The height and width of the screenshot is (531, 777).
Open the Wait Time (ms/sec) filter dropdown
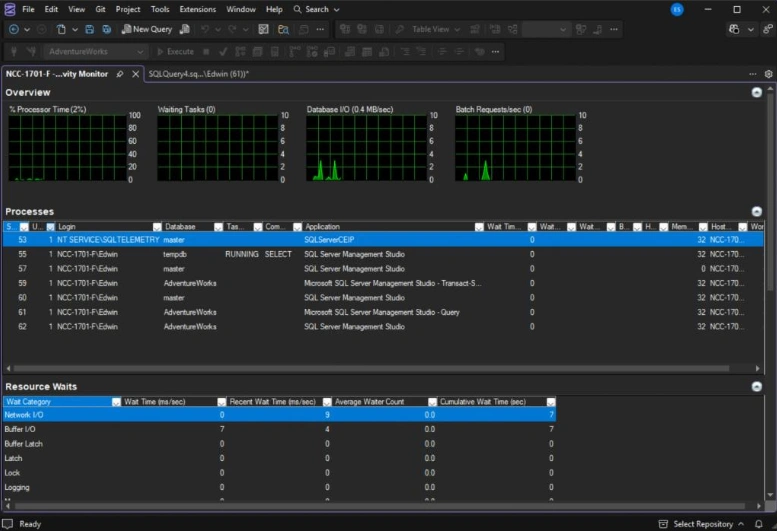pos(222,402)
